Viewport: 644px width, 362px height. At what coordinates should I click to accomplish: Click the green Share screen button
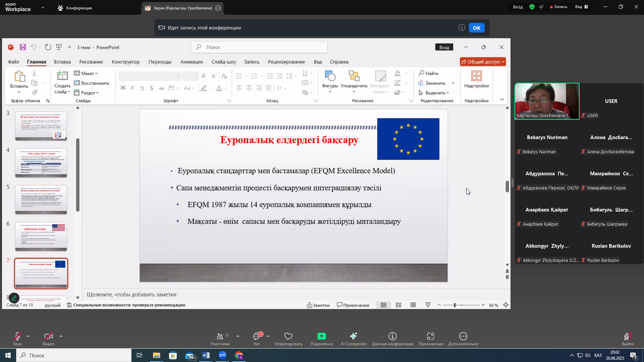[x=321, y=336]
